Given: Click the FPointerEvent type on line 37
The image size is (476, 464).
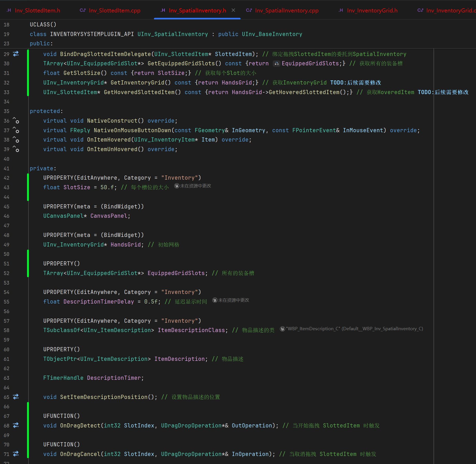Looking at the screenshot, I should (x=314, y=130).
